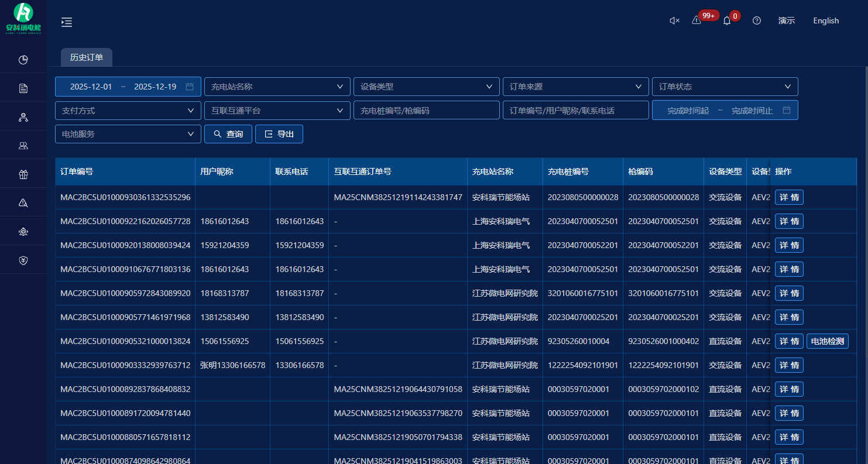Viewport: 868px width, 464px height.
Task: Open the pie chart dashboard in sidebar
Action: point(23,60)
